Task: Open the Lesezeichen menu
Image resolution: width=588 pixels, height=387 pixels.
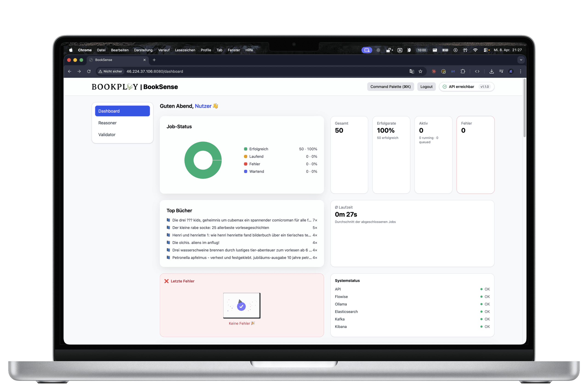Action: (x=185, y=50)
